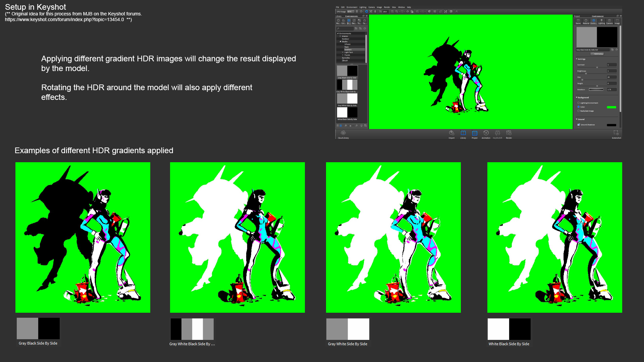Viewport: 644px width, 362px height.
Task: Click the library search field
Action: 345,28
